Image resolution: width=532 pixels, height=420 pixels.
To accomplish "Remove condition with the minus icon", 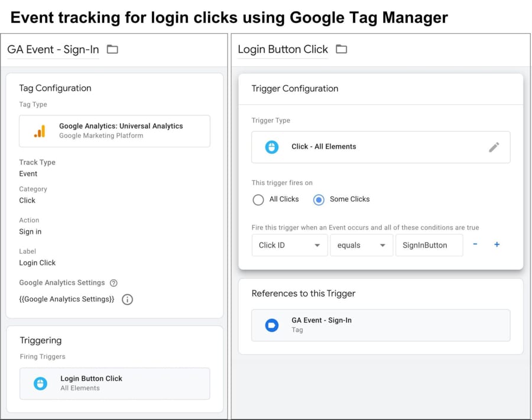I will [x=475, y=244].
